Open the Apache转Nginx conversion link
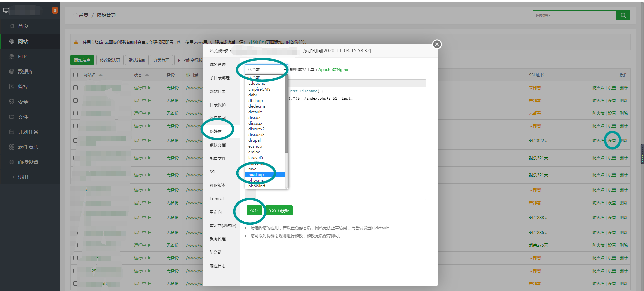Viewport: 644px width, 291px height. pyautogui.click(x=333, y=70)
